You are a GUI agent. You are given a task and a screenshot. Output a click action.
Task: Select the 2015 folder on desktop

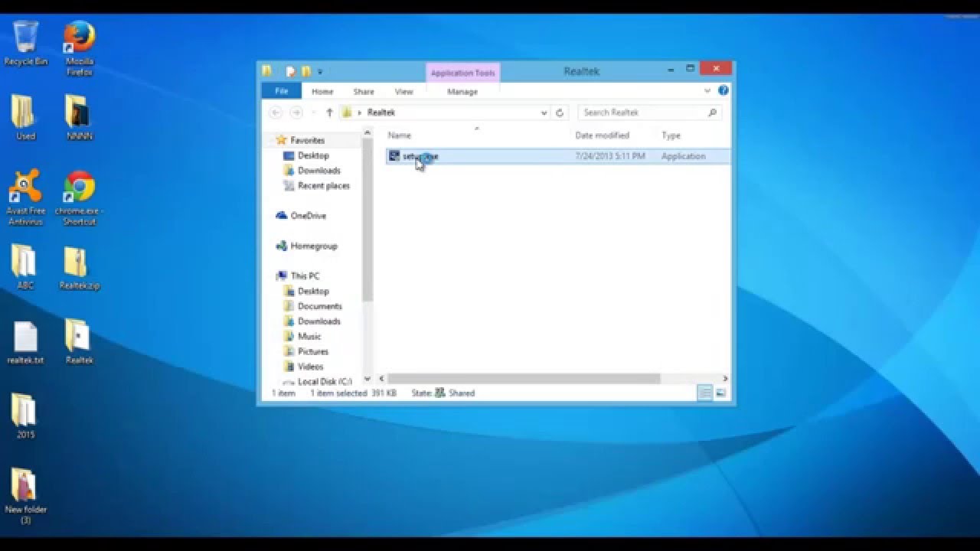click(x=25, y=416)
